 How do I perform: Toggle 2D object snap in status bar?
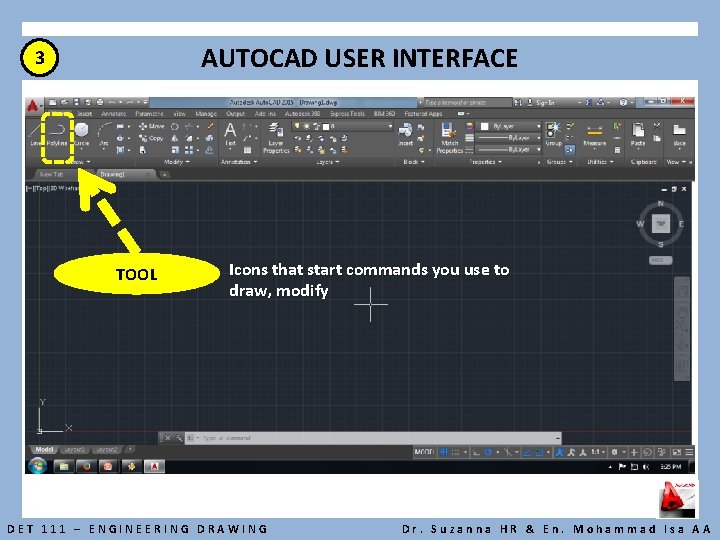pos(539,452)
